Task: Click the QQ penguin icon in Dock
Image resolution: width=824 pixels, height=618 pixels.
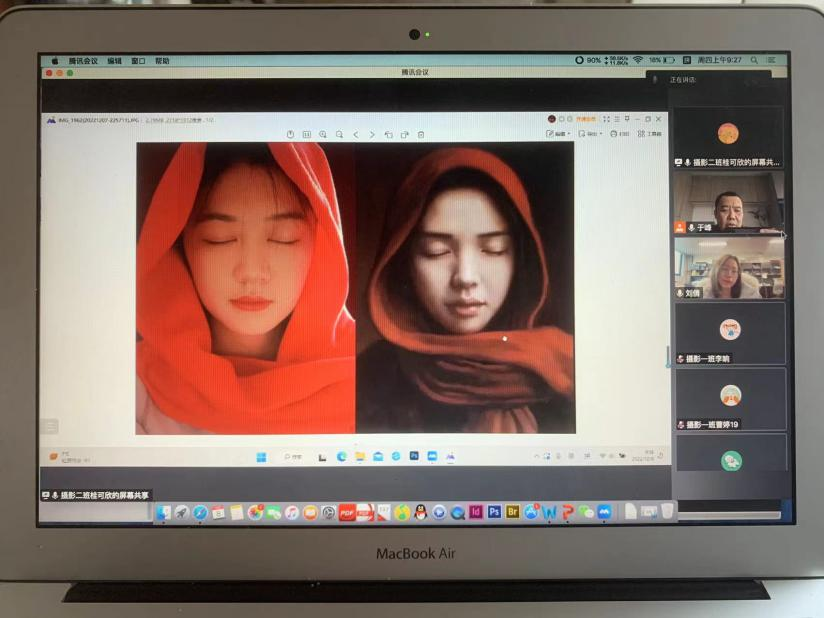Action: pyautogui.click(x=420, y=512)
